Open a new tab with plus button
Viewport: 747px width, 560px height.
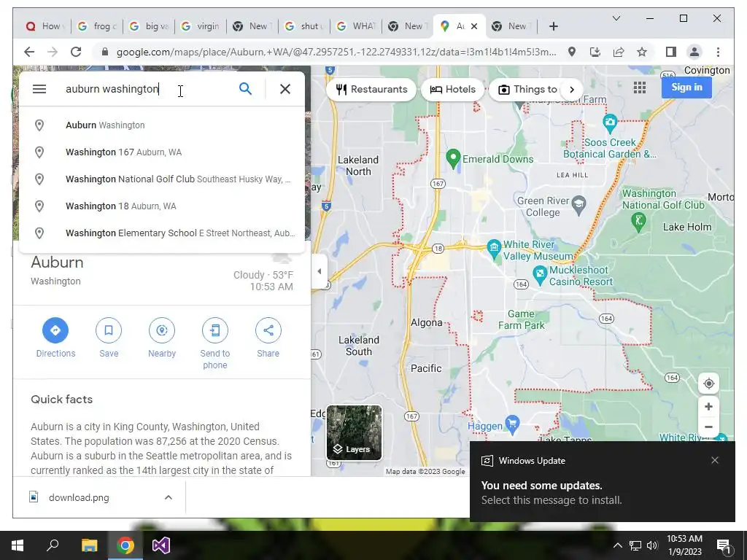[x=553, y=26]
